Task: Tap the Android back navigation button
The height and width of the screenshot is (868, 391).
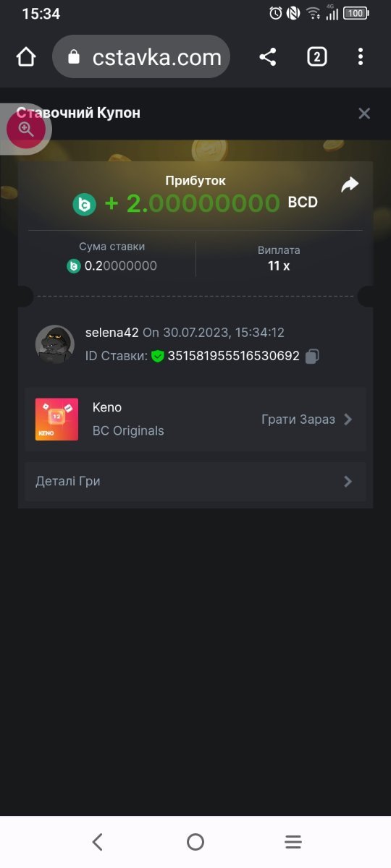Action: coord(98,842)
